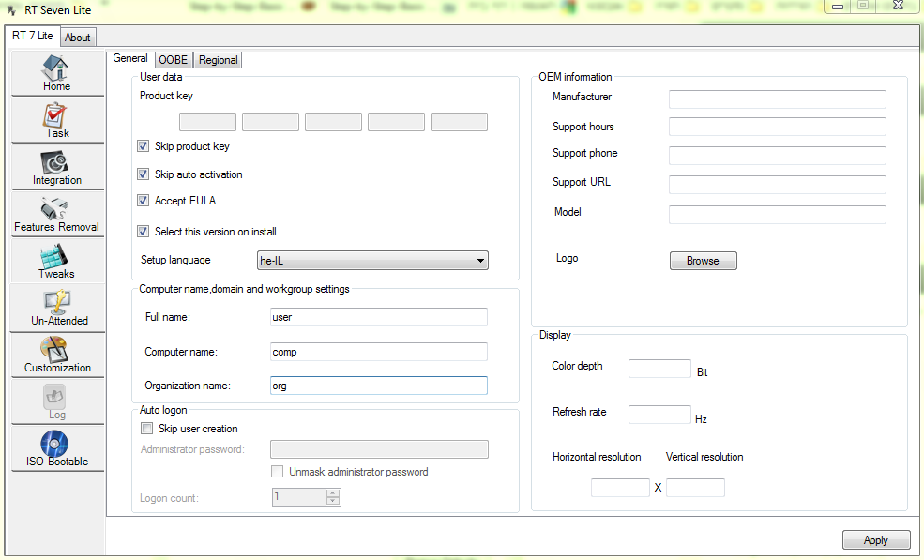Click the RT Seven Lite title bar icon
Viewport: 924px width, 560px height.
(12, 10)
